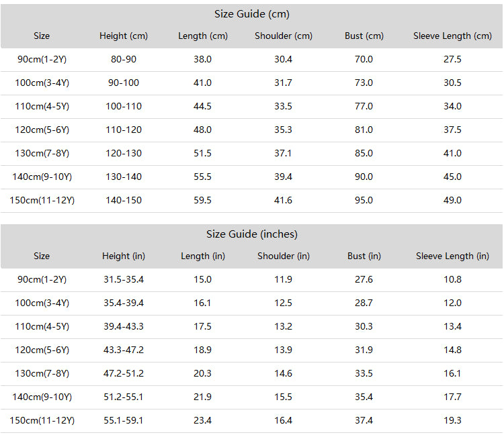Select 90cm(1-2Y) row in cm table

tap(252, 60)
